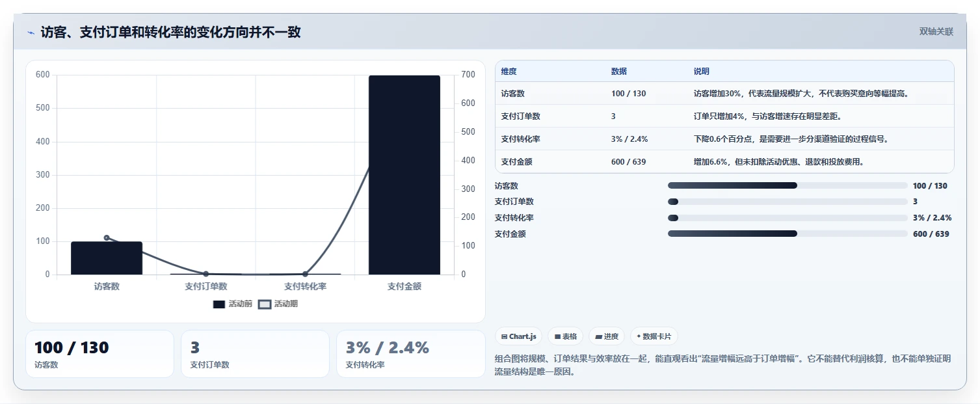Toggle the 活动前 legend item
This screenshot has height=404, width=980.
point(233,304)
